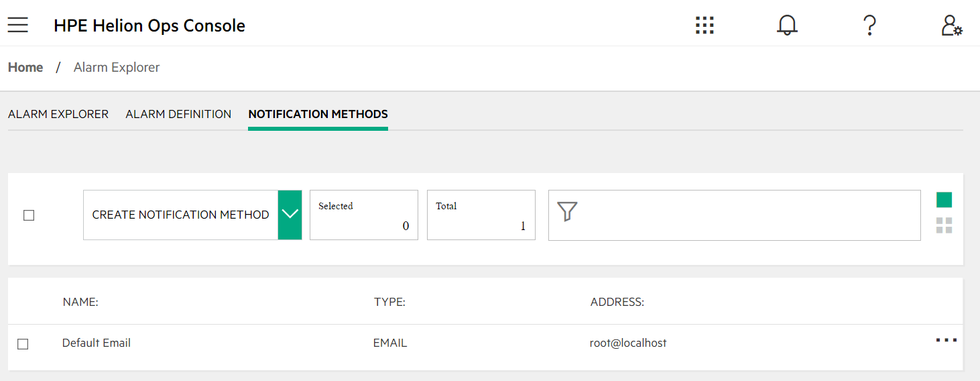Open user settings profile icon
The width and height of the screenshot is (980, 381).
click(x=952, y=25)
